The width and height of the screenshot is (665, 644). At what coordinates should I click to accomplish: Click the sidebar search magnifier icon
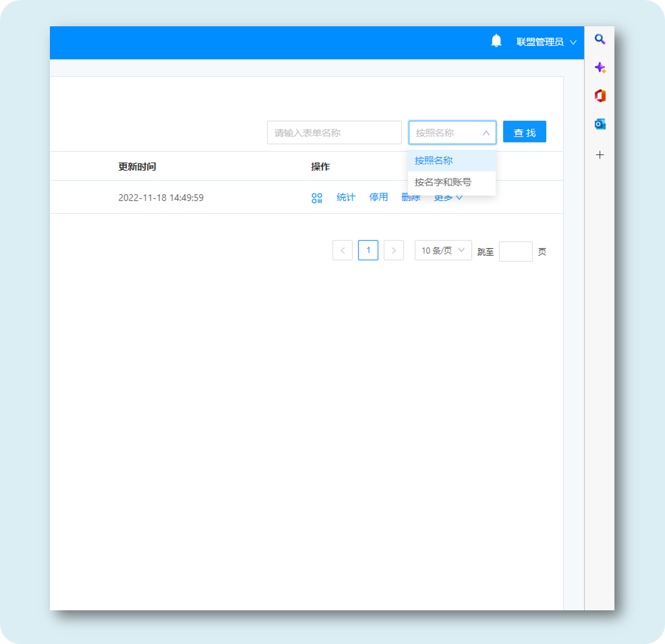click(x=600, y=39)
